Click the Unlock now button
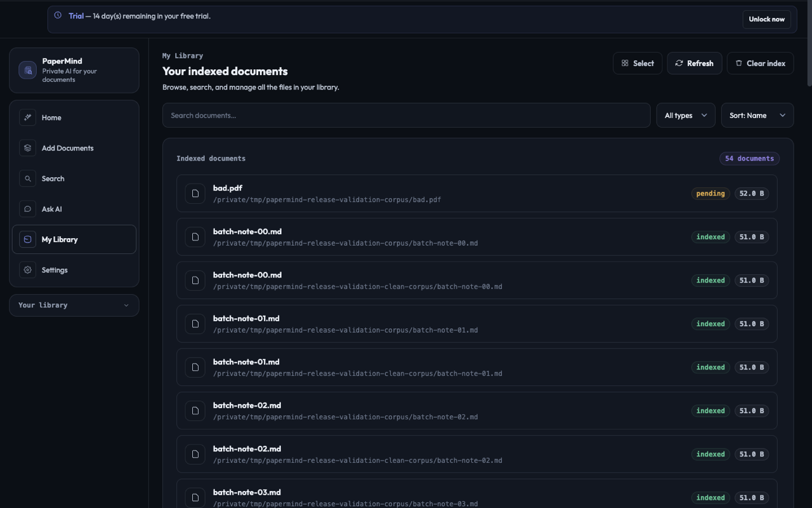Viewport: 812px width, 508px height. click(766, 19)
